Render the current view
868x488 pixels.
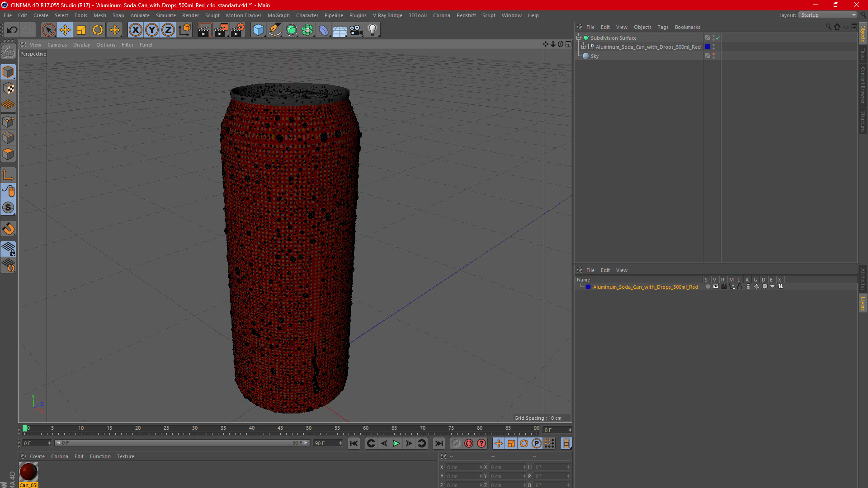[204, 30]
